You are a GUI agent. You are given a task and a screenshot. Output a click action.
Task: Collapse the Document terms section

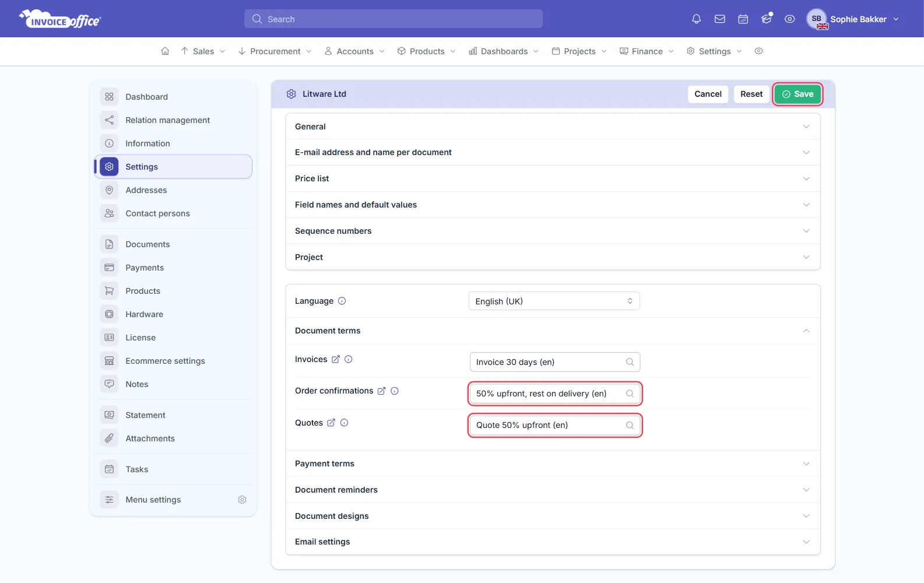pyautogui.click(x=553, y=331)
